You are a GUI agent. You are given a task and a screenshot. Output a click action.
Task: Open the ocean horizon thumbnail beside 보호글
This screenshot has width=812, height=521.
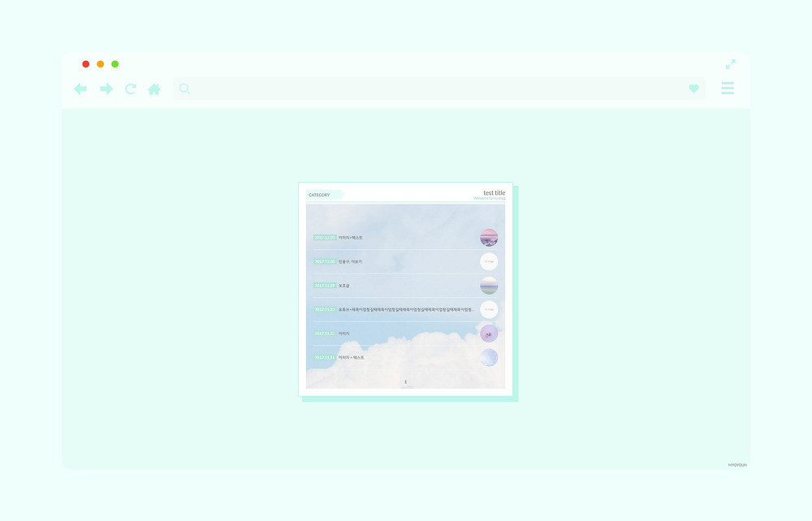click(x=489, y=286)
